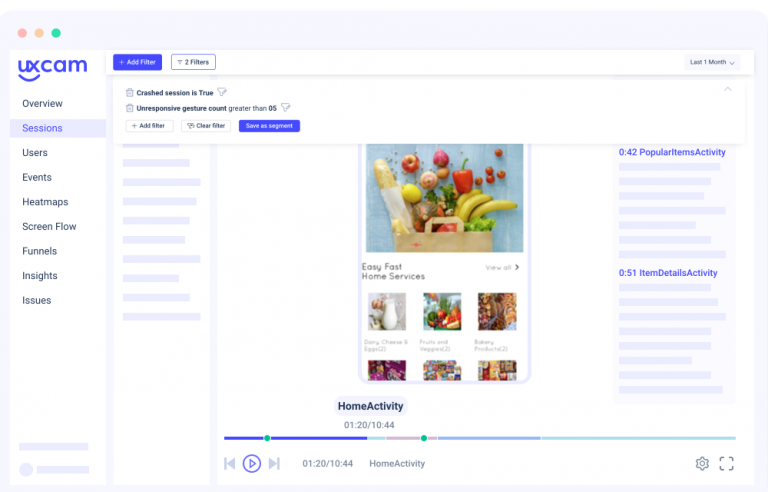Jump to 0:51 ItemDetailsActivity event
This screenshot has width=768, height=492.
point(668,273)
